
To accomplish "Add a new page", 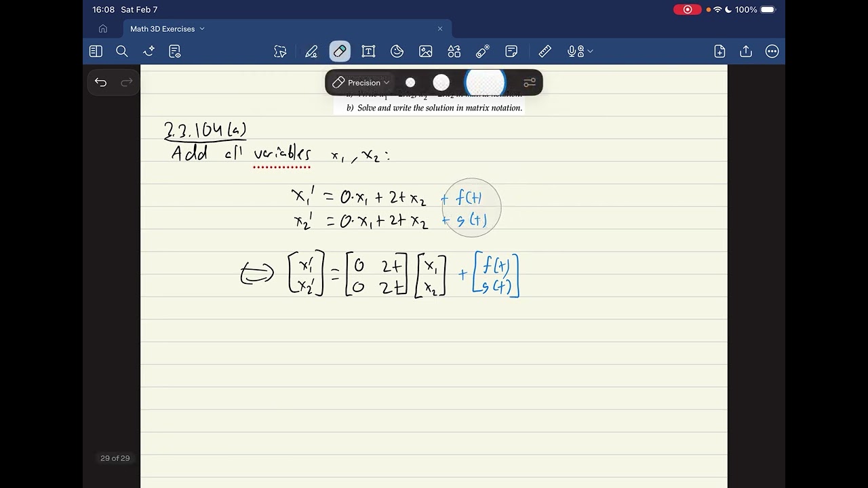I will point(719,52).
